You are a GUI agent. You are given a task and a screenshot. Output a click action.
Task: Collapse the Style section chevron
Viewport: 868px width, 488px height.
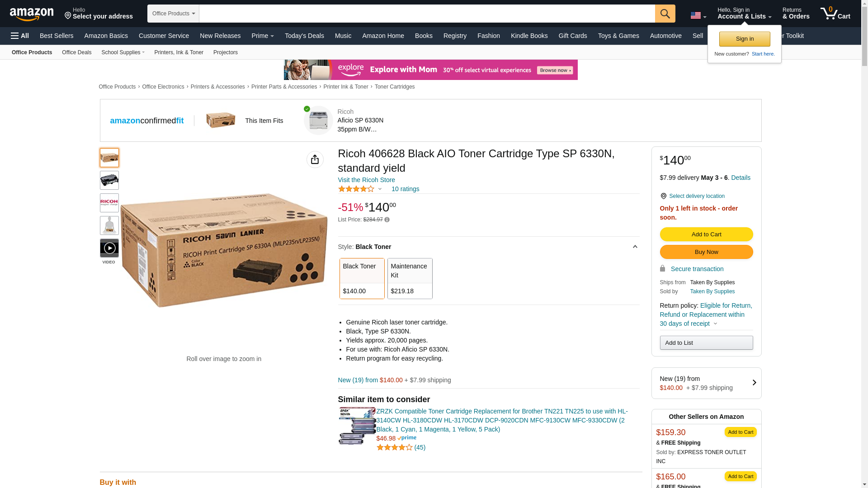(635, 247)
